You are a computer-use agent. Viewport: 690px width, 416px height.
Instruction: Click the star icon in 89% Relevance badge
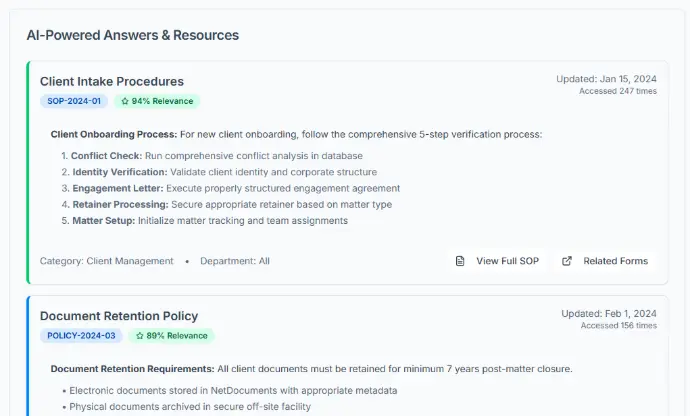coord(140,336)
